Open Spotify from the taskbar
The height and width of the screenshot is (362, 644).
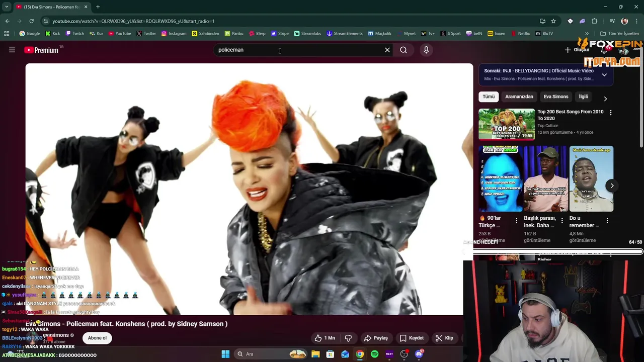[x=374, y=354]
